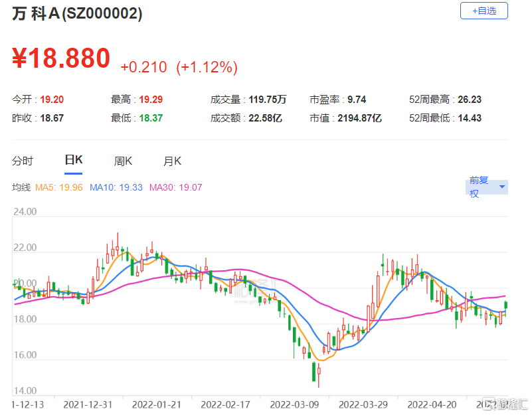The height and width of the screenshot is (415, 532).
Task: Click the 万科A (SZ000002) stock title
Action: pyautogui.click(x=77, y=15)
